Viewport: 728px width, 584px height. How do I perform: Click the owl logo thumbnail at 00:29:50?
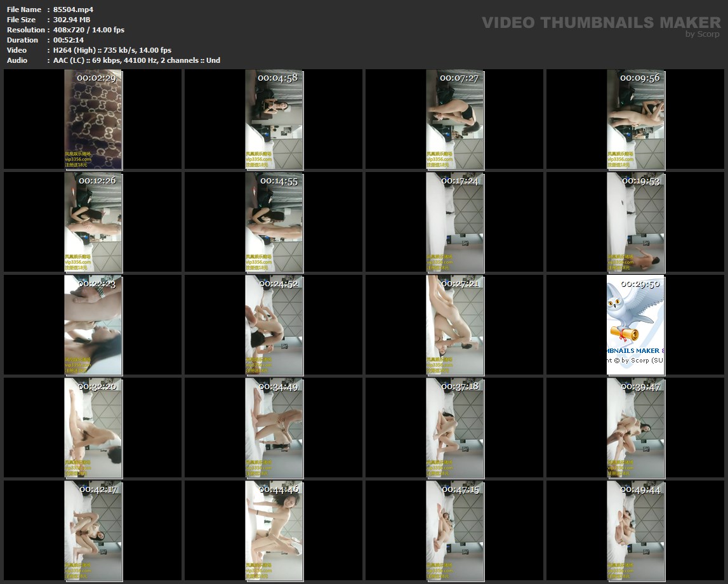click(x=635, y=324)
